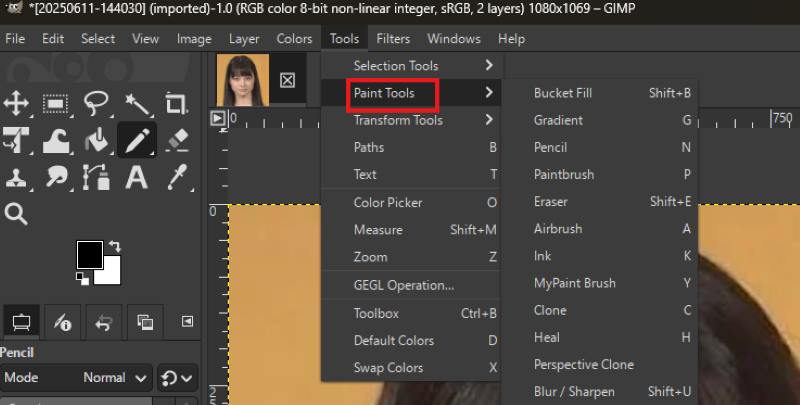This screenshot has height=405, width=800.
Task: Choose Perspective Clone in submenu
Action: [x=600, y=365]
